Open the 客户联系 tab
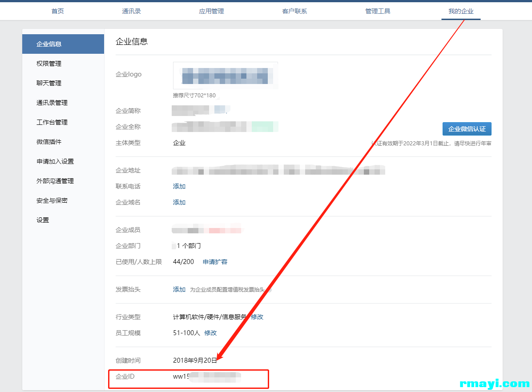The width and height of the screenshot is (532, 392). tap(294, 11)
